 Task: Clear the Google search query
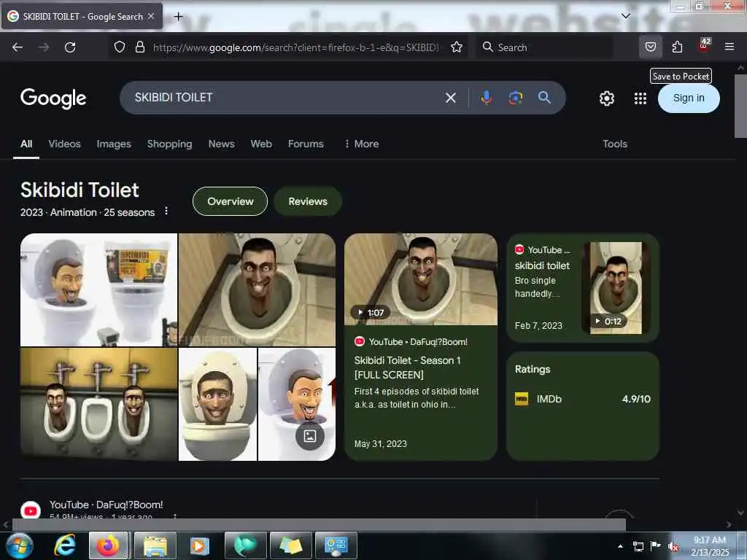[450, 98]
